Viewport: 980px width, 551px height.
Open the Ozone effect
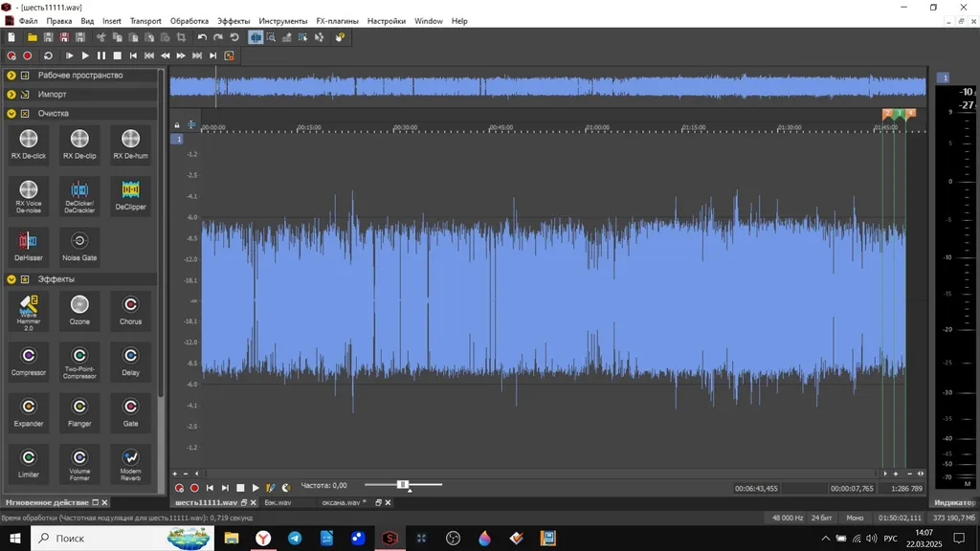tap(79, 311)
